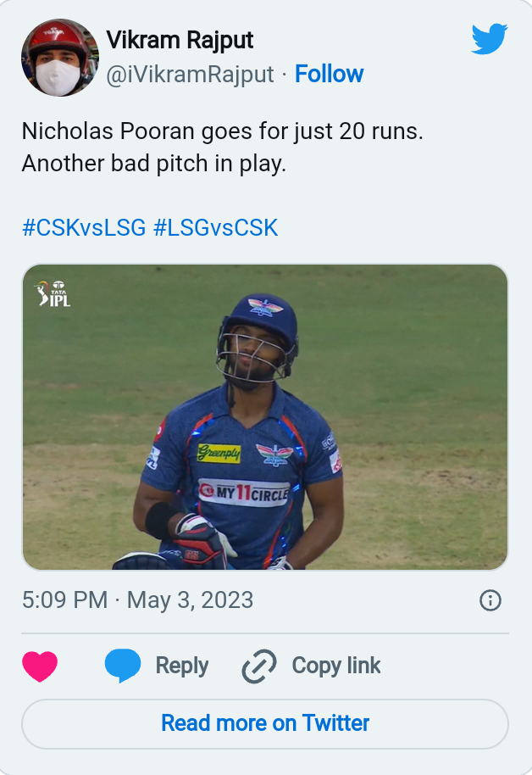Click the blue reply speech bubble icon

(123, 666)
